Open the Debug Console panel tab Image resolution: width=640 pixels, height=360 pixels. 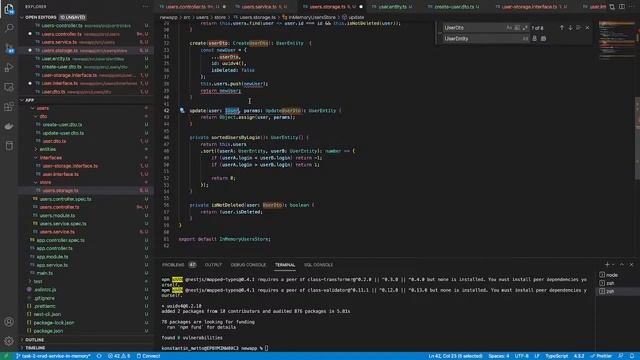(248, 264)
